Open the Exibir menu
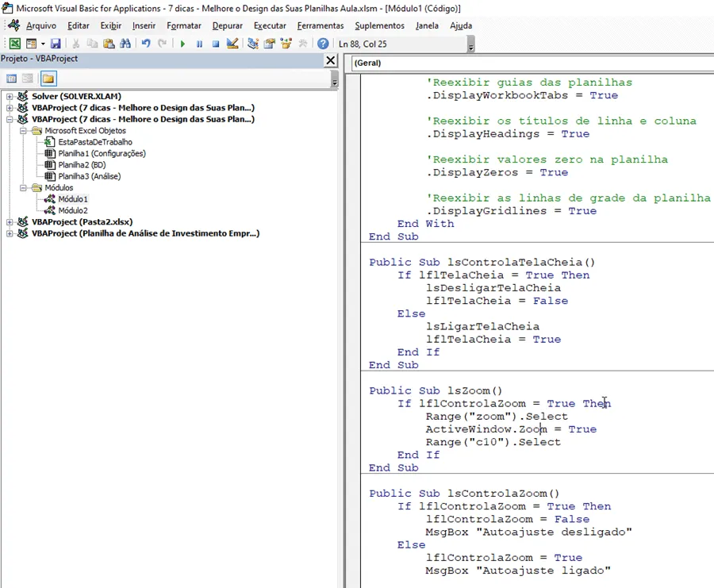 point(110,25)
